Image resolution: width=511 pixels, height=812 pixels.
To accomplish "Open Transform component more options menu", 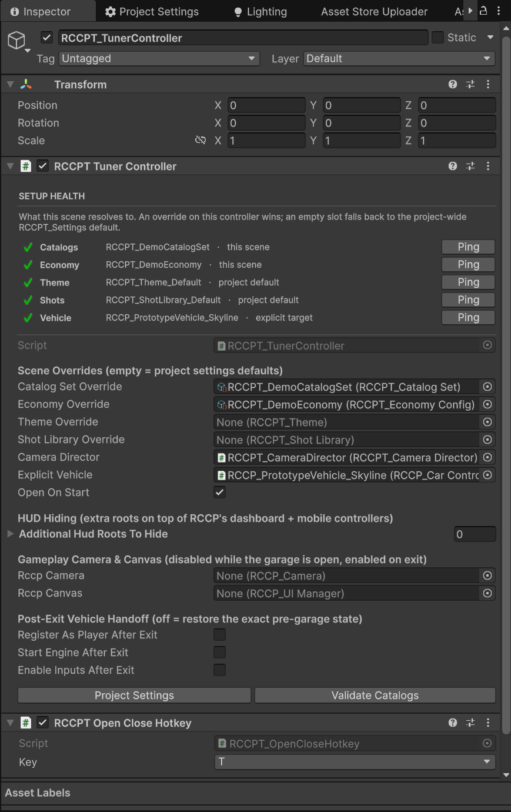I will (488, 84).
